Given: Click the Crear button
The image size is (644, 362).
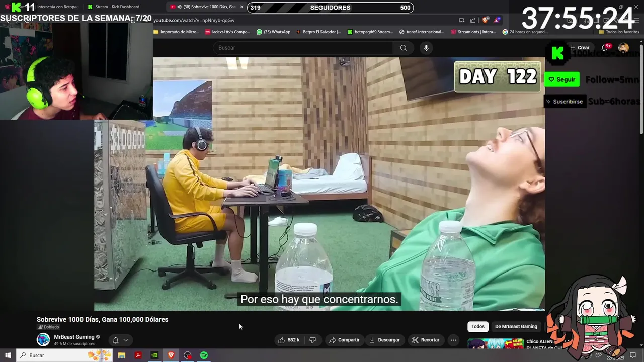Looking at the screenshot, I should (x=580, y=48).
